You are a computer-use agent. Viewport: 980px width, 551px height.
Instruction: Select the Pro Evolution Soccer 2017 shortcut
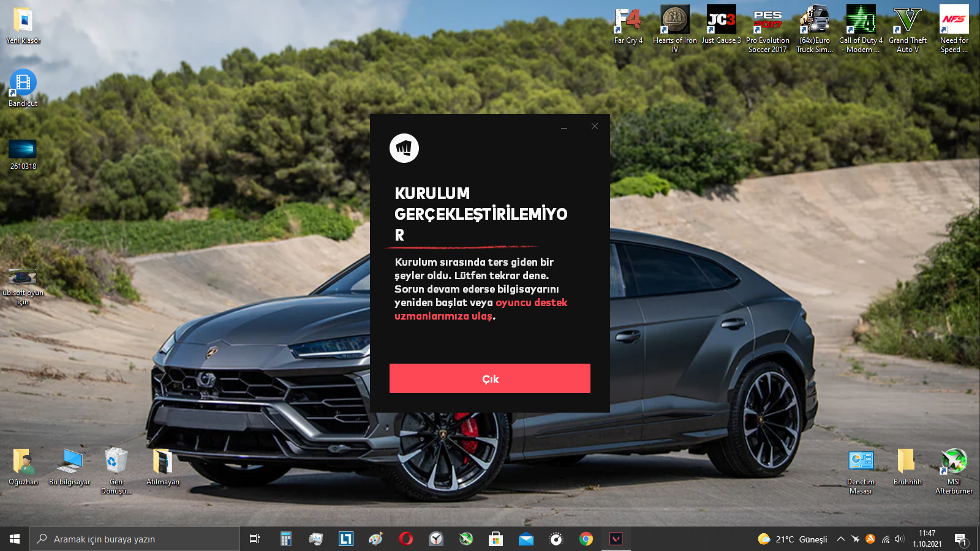[767, 29]
